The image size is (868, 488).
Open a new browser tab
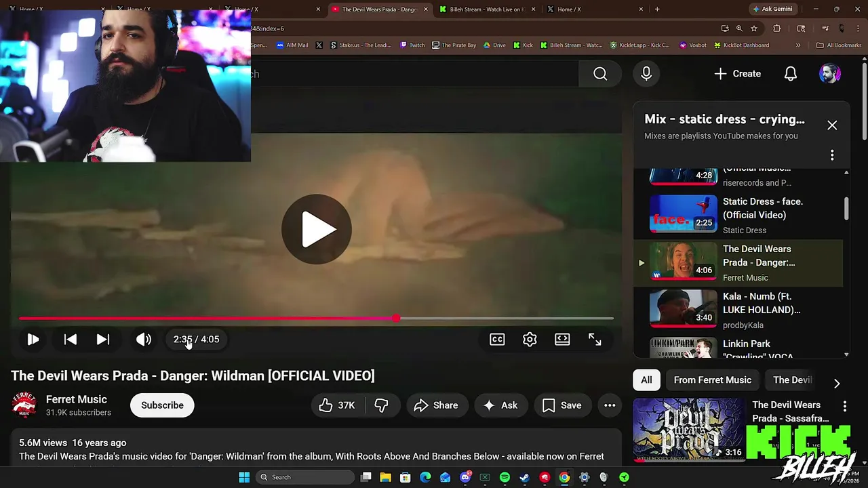tap(657, 9)
